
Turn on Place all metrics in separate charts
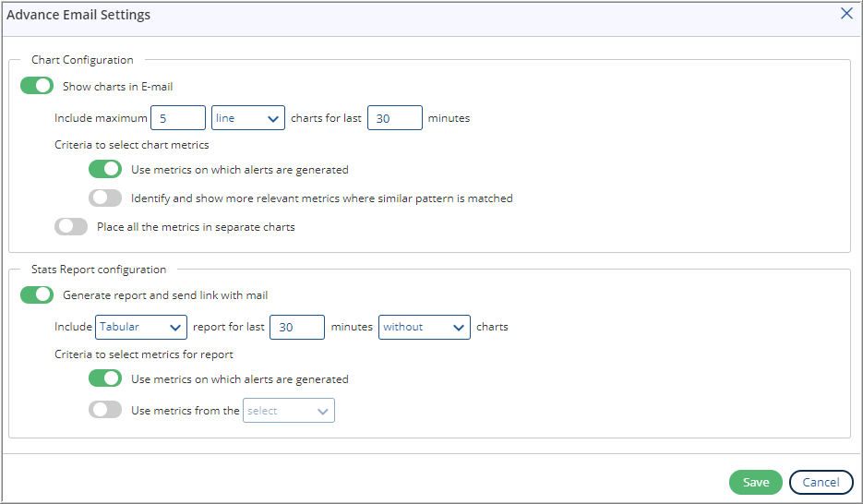click(x=71, y=227)
